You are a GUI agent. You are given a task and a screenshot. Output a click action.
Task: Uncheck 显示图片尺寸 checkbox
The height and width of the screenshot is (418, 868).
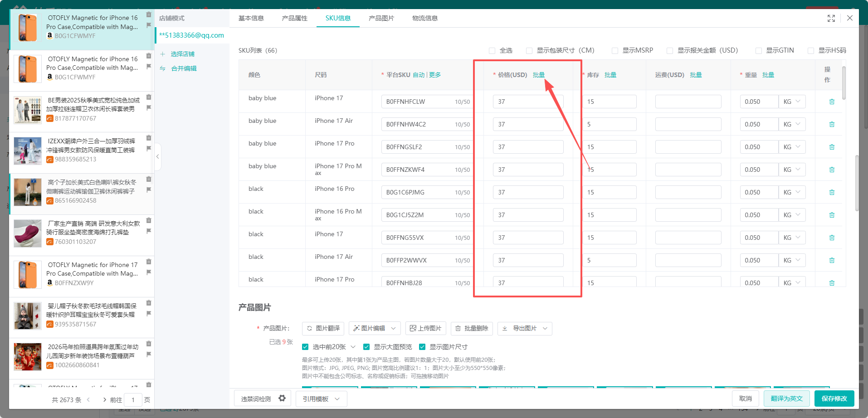(422, 347)
